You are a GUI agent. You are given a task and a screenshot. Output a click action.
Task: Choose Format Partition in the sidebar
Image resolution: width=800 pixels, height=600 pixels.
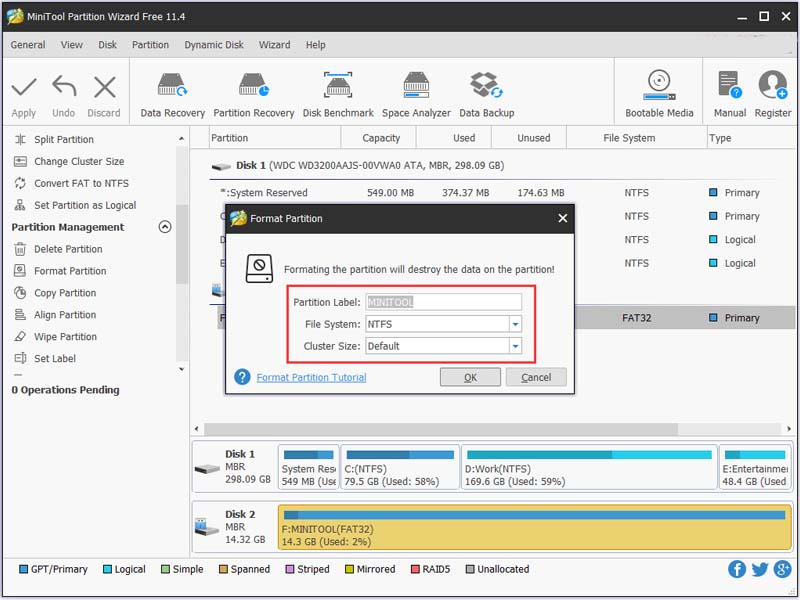70,271
